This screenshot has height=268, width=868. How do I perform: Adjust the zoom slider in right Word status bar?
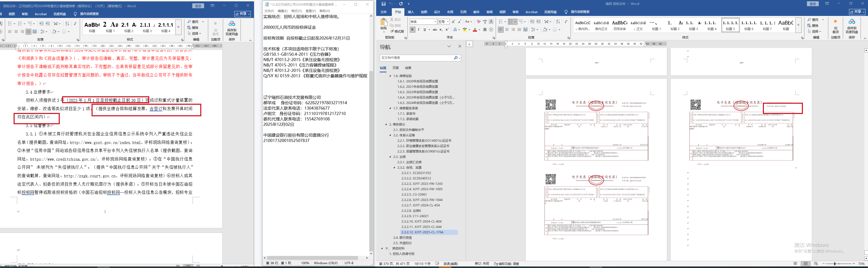[835, 264]
